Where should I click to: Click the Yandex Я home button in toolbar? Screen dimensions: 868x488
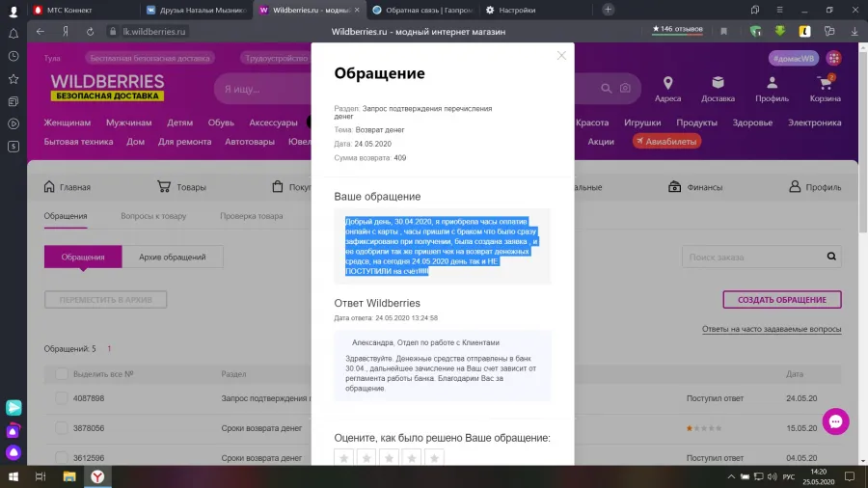(66, 32)
